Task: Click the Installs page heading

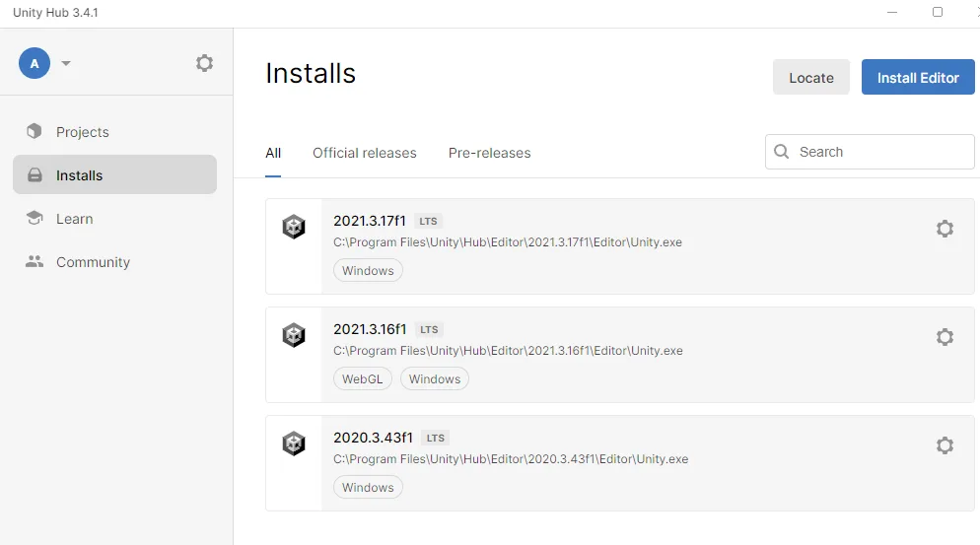Action: pyautogui.click(x=311, y=73)
